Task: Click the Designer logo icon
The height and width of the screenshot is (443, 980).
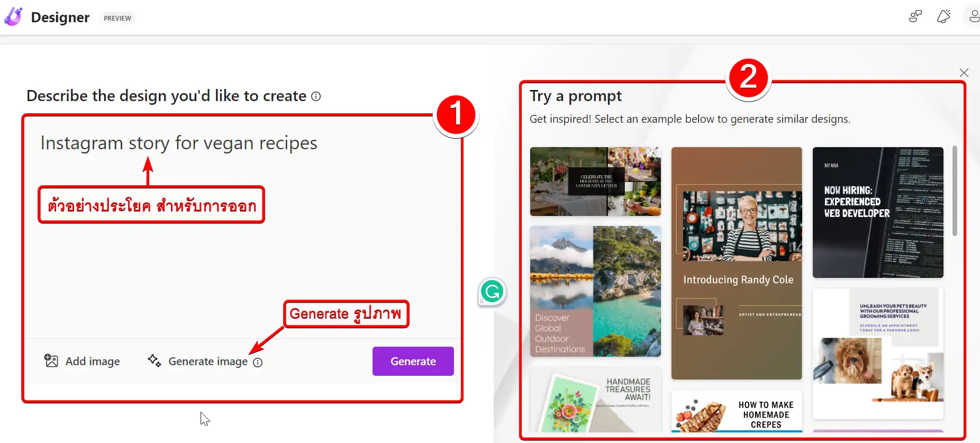Action: pos(13,17)
